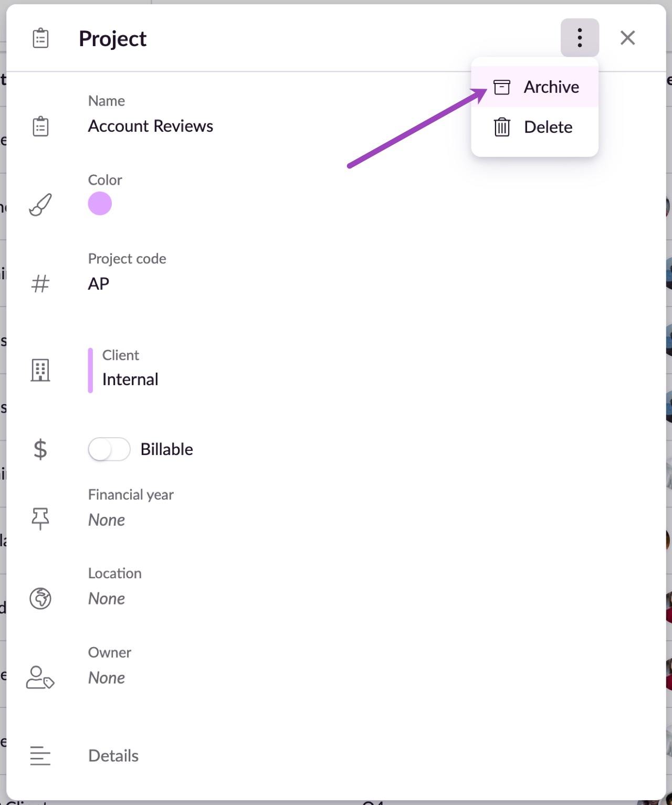Click the paintbrush Color icon

(40, 205)
